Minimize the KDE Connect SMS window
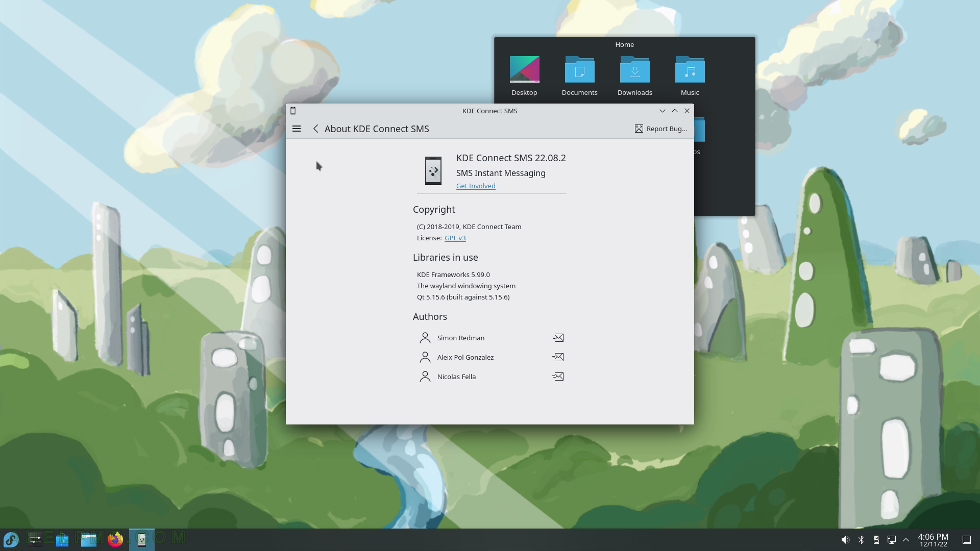 click(x=662, y=111)
